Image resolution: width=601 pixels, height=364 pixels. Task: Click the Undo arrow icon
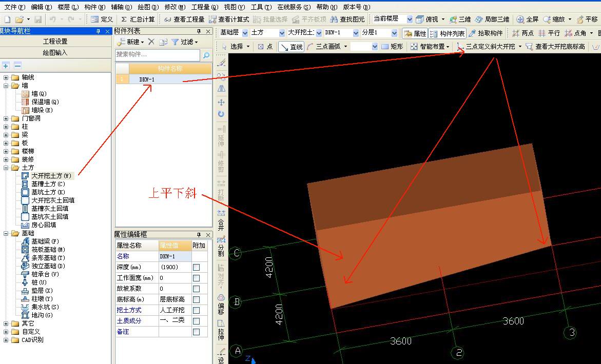coord(52,19)
